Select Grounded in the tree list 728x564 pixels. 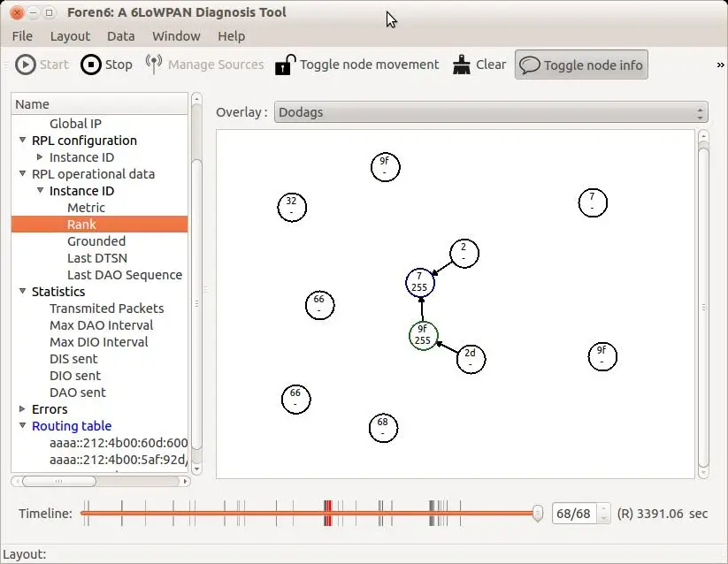coord(96,241)
